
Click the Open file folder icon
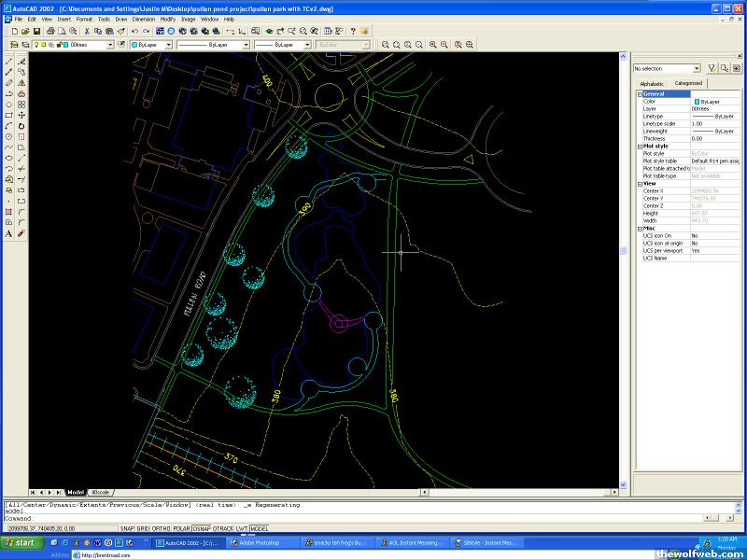point(25,31)
